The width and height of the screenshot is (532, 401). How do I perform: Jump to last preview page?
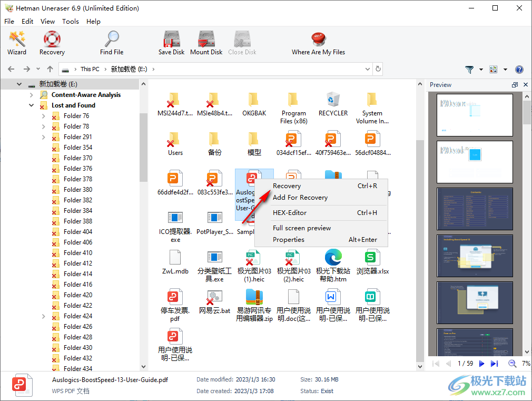[x=494, y=364]
